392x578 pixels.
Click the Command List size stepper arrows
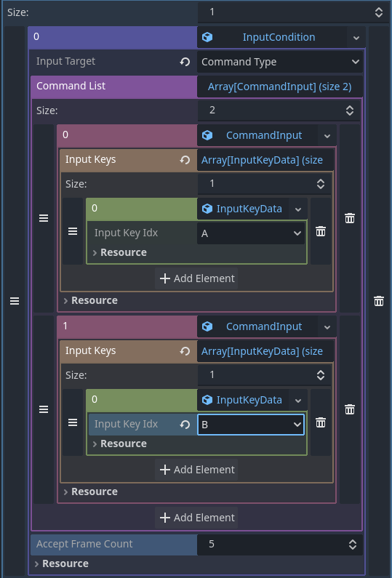pyautogui.click(x=350, y=111)
